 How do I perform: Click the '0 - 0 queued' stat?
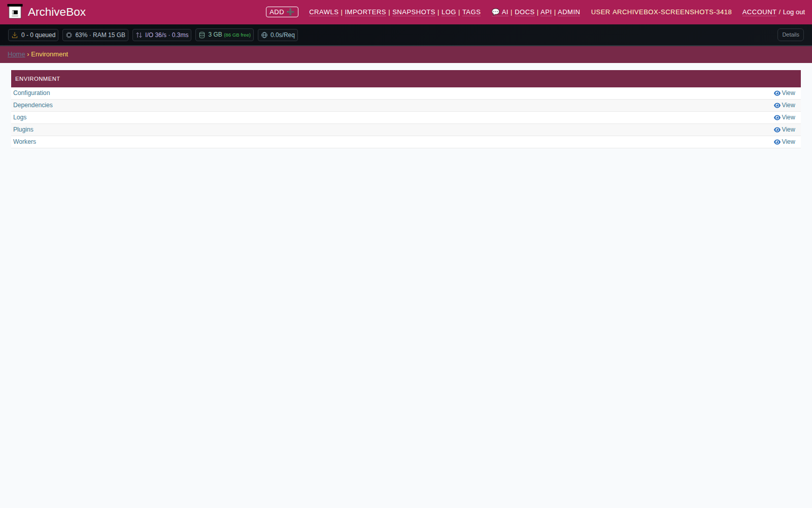[x=33, y=35]
